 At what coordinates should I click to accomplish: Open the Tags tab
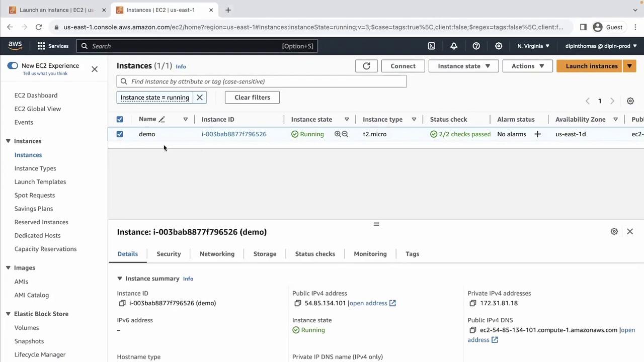[x=412, y=254]
